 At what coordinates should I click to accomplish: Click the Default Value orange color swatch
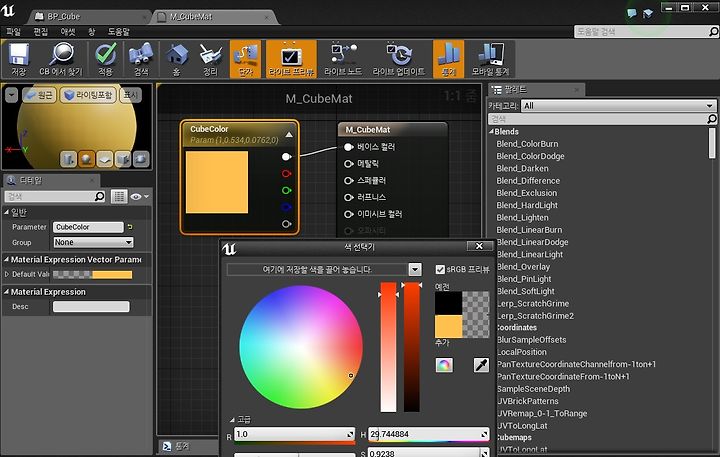pos(112,275)
